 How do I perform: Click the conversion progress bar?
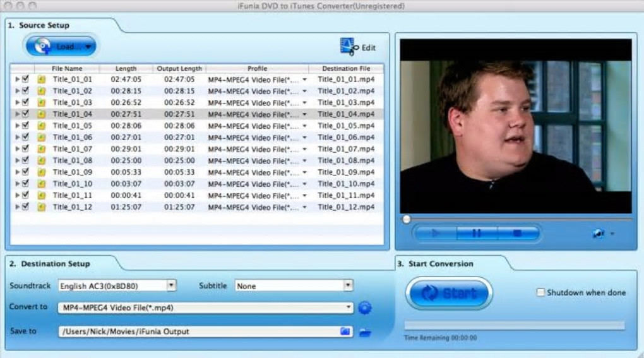point(515,326)
